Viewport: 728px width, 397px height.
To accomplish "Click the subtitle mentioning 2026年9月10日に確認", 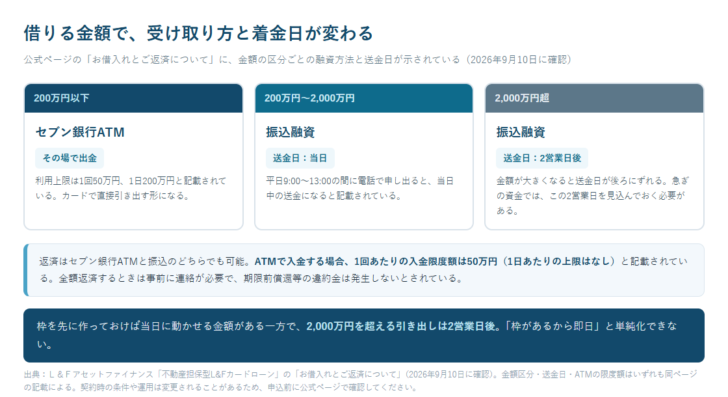I will (x=298, y=59).
